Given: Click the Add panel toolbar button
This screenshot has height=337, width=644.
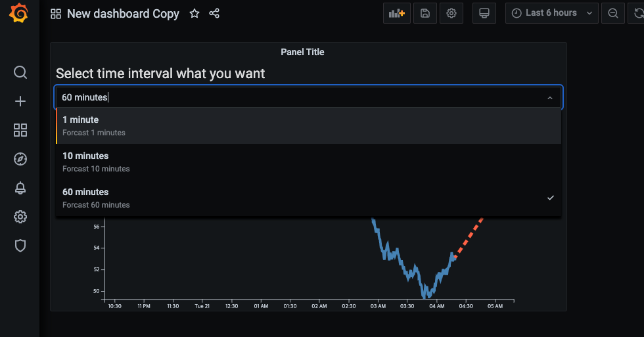Looking at the screenshot, I should click(x=397, y=13).
